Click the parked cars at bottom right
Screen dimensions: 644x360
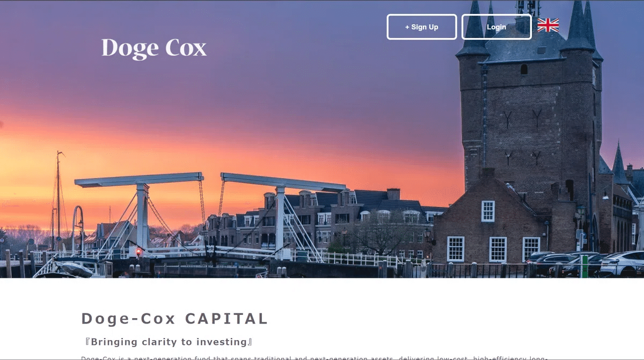pyautogui.click(x=585, y=263)
